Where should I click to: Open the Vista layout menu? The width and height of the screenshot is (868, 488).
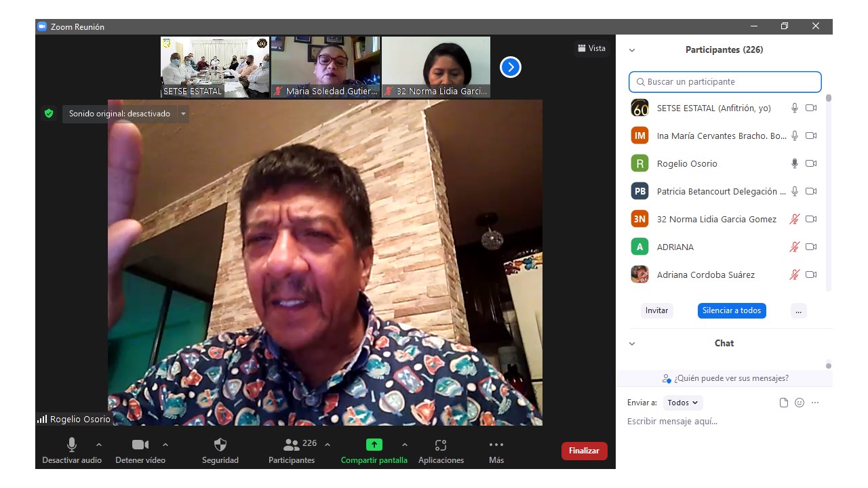591,48
